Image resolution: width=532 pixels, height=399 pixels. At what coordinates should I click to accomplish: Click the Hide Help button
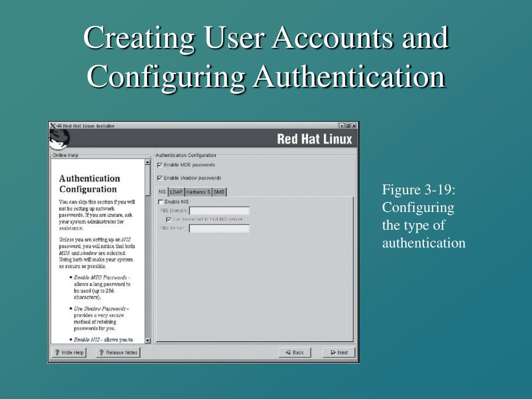coord(69,353)
